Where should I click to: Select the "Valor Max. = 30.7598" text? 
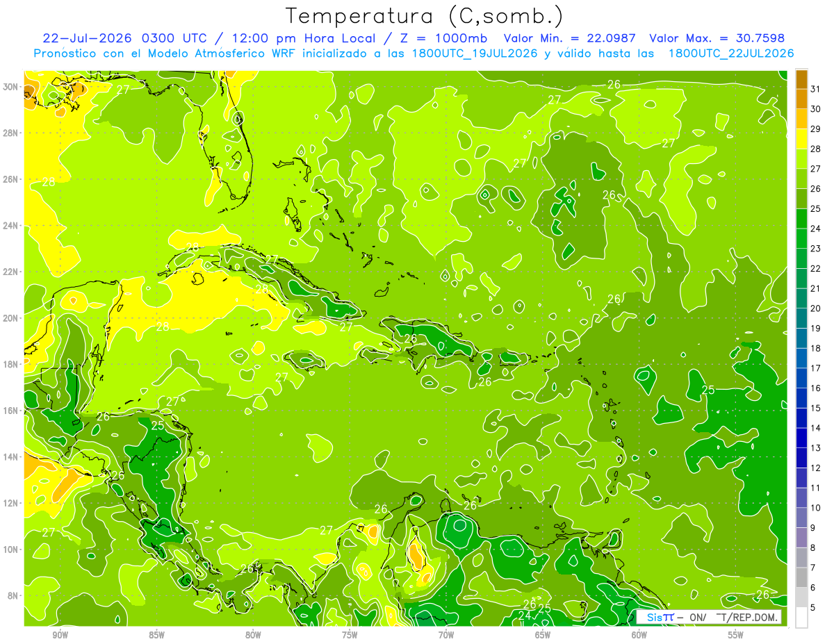point(717,38)
